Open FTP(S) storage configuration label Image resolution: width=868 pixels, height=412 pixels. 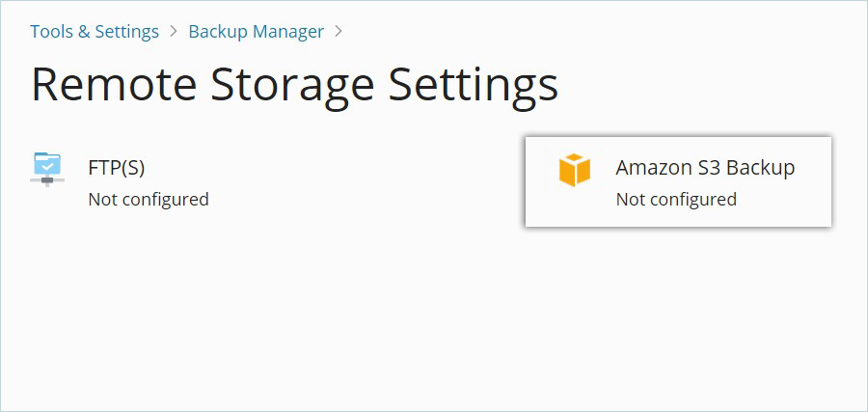pyautogui.click(x=117, y=168)
